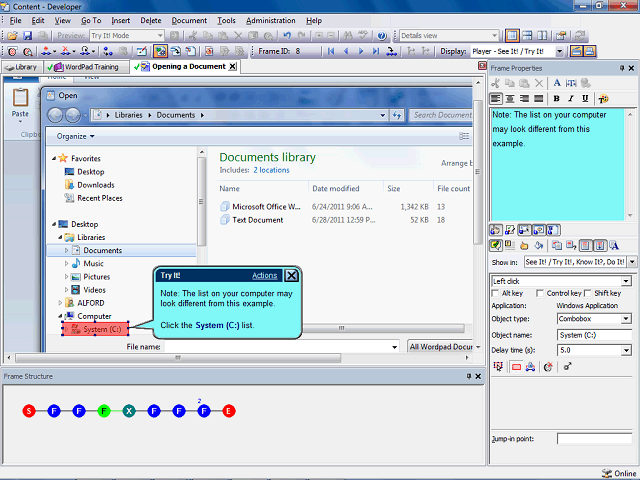Apply underline in Frame Properties toolbar
Image resolution: width=640 pixels, height=480 pixels.
tap(585, 99)
